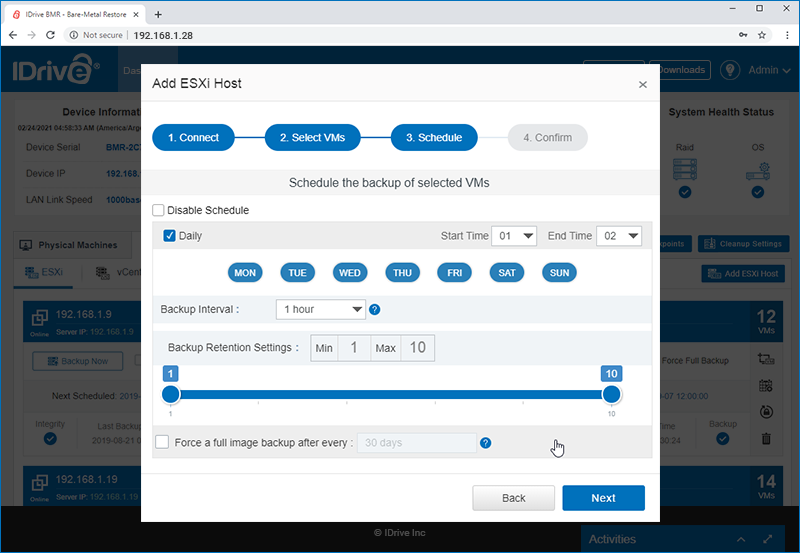
Task: Close the IDrive BMR browser tab
Action: pos(136,14)
